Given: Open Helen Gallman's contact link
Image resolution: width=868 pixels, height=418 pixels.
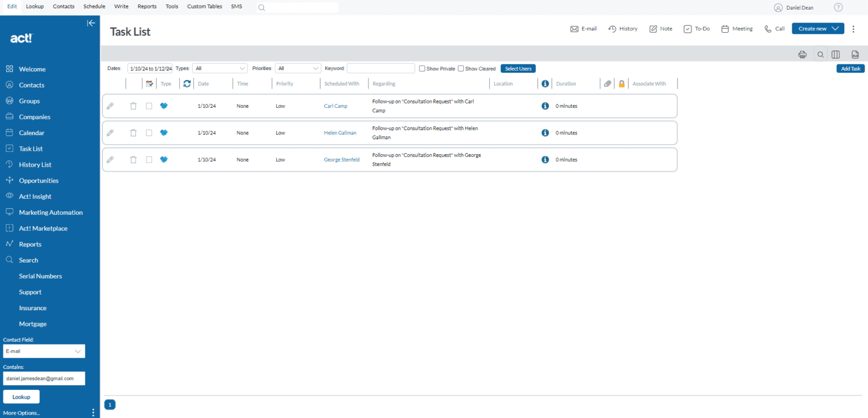Looking at the screenshot, I should [340, 133].
